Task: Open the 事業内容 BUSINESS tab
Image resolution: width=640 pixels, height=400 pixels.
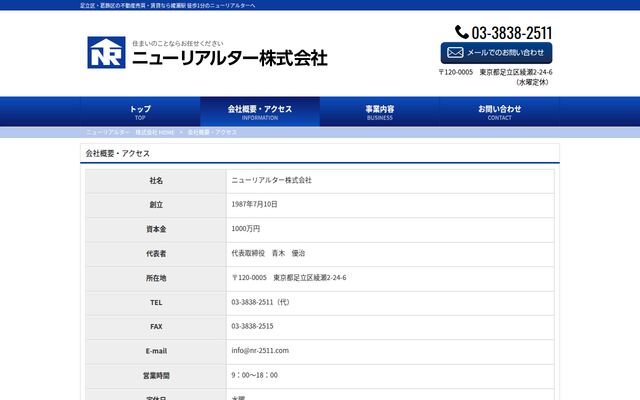Action: coord(380,111)
